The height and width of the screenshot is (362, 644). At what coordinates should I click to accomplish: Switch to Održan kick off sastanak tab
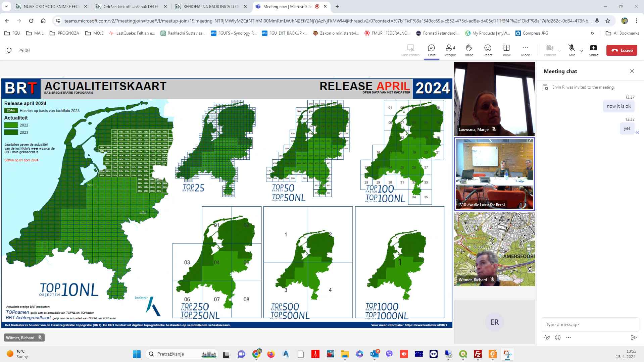pyautogui.click(x=132, y=6)
